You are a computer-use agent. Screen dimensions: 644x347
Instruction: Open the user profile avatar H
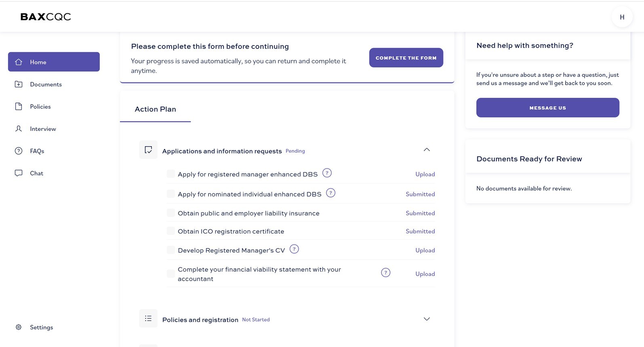(x=622, y=17)
